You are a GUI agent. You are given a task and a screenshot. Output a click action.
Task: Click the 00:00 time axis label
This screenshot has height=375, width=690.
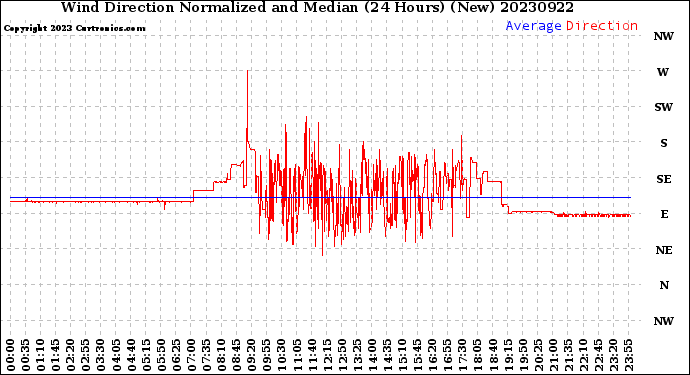tap(11, 355)
